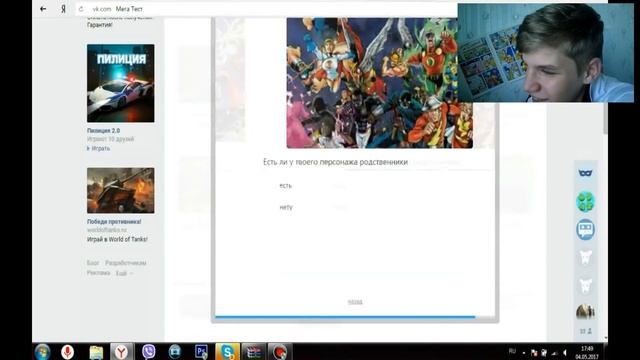Open the photo avatar chat in sidebar
The width and height of the screenshot is (640, 360).
585,311
